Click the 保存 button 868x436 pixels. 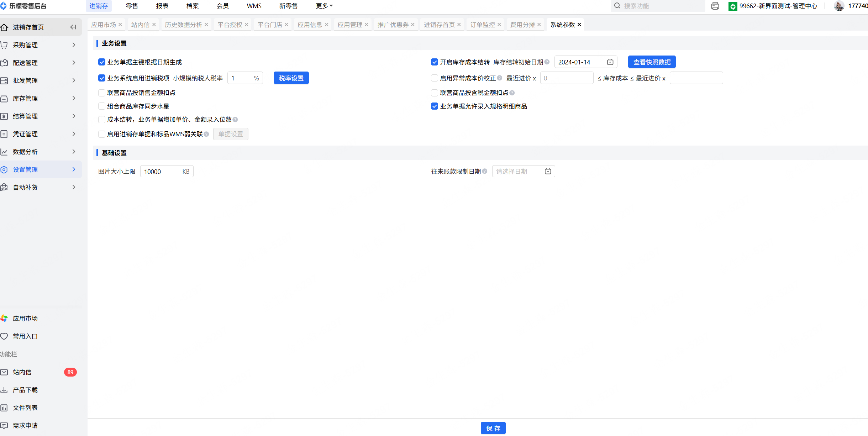point(493,428)
